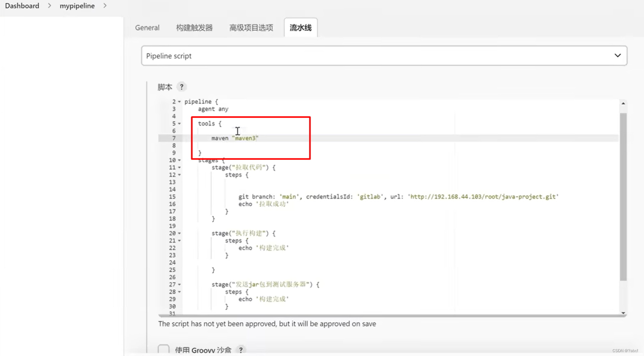Image resolution: width=644 pixels, height=356 pixels.
Task: Open the Dashboard breadcrumb link
Action: [22, 6]
